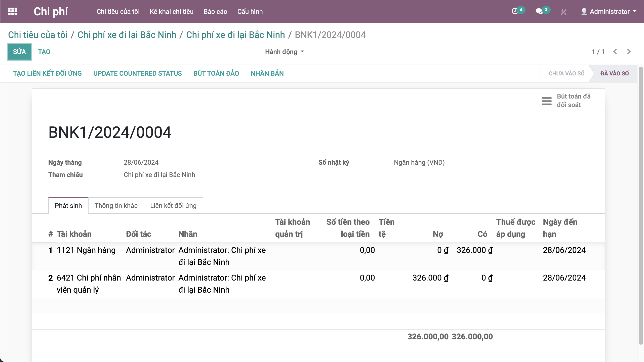644x362 pixels.
Task: Switch to Liên kết đối ứng tab
Action: coord(173,206)
